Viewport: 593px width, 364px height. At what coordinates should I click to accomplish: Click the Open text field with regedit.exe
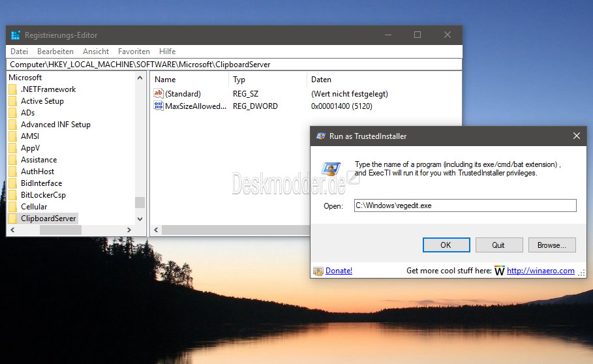[x=465, y=205]
